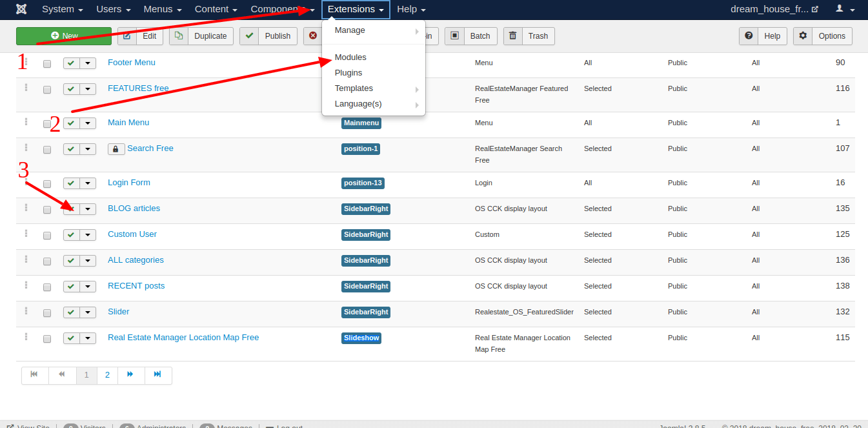868x428 pixels.
Task: Open status dropdown arrow for RECENT posts
Action: (88, 287)
